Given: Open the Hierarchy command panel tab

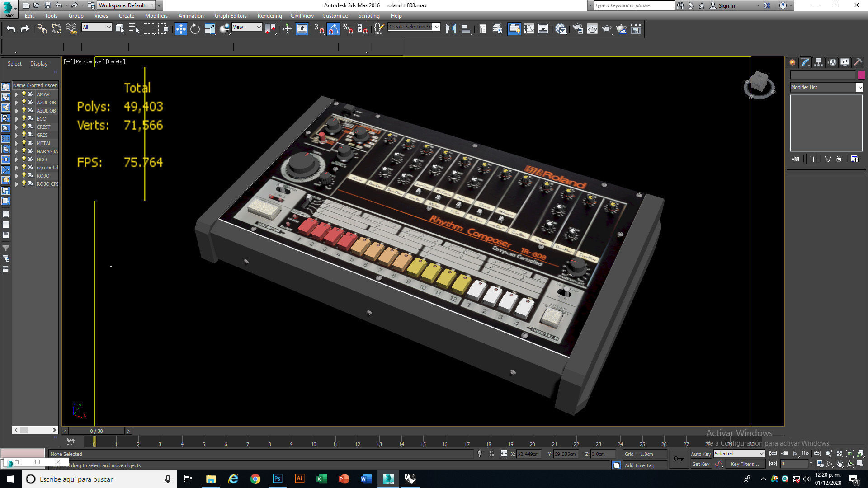Looking at the screenshot, I should [818, 62].
